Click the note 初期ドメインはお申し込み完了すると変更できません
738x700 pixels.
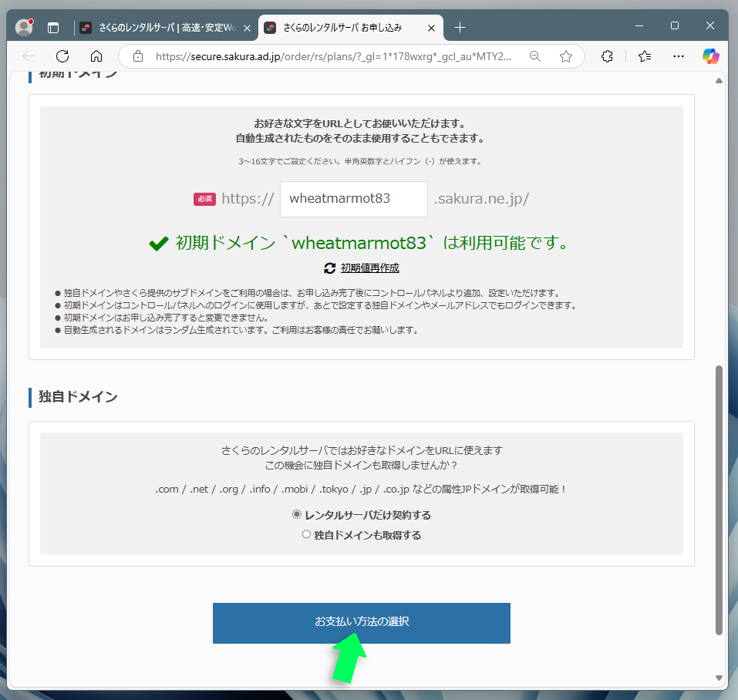pyautogui.click(x=166, y=318)
